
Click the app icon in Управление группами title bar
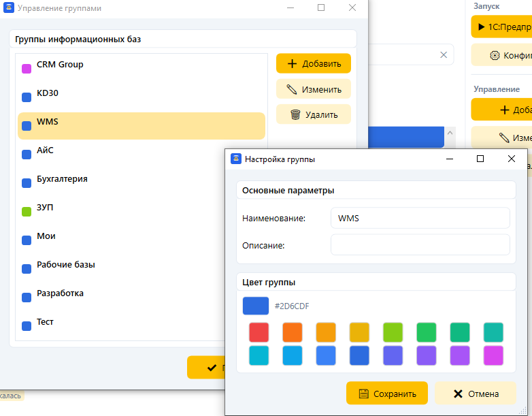(8, 7)
